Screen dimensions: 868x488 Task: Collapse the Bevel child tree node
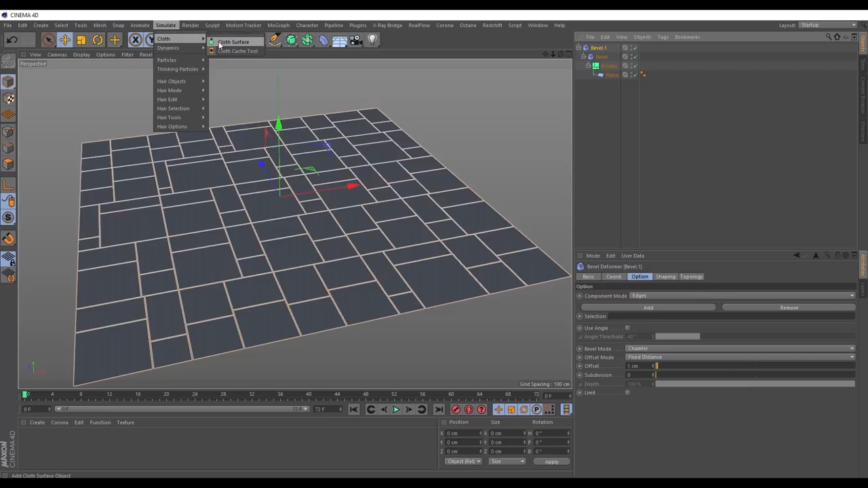(x=583, y=57)
